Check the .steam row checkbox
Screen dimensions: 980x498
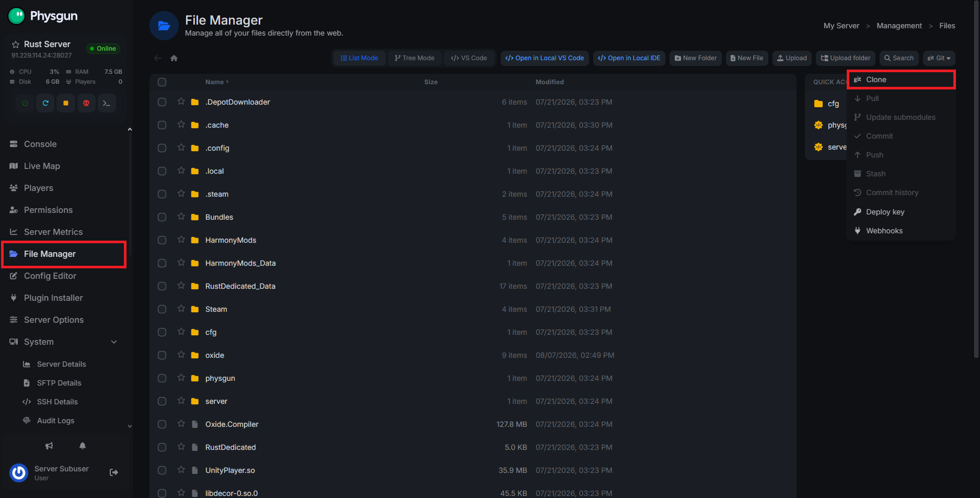click(x=162, y=194)
